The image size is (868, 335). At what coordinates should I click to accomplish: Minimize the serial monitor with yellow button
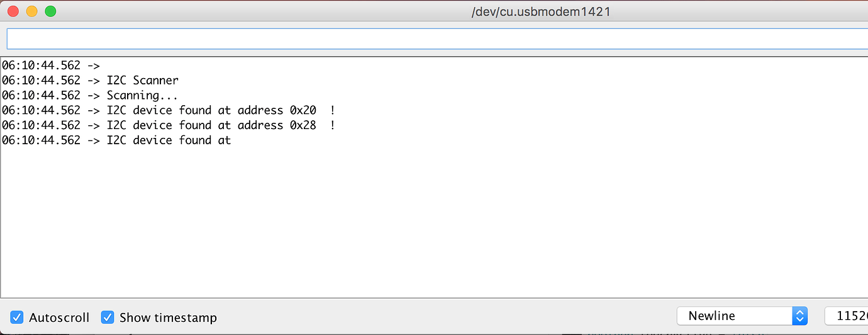click(32, 11)
